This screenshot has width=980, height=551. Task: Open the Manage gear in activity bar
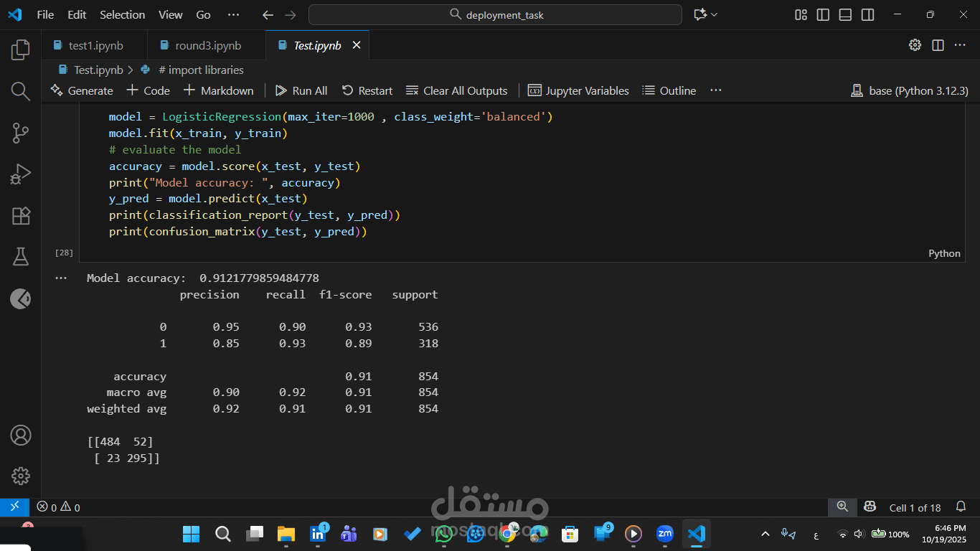point(21,475)
